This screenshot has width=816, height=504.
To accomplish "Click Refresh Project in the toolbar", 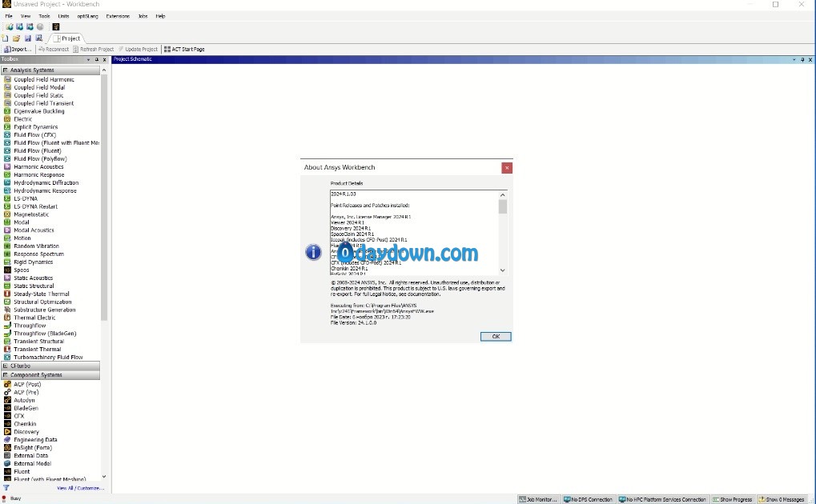I will tap(93, 50).
